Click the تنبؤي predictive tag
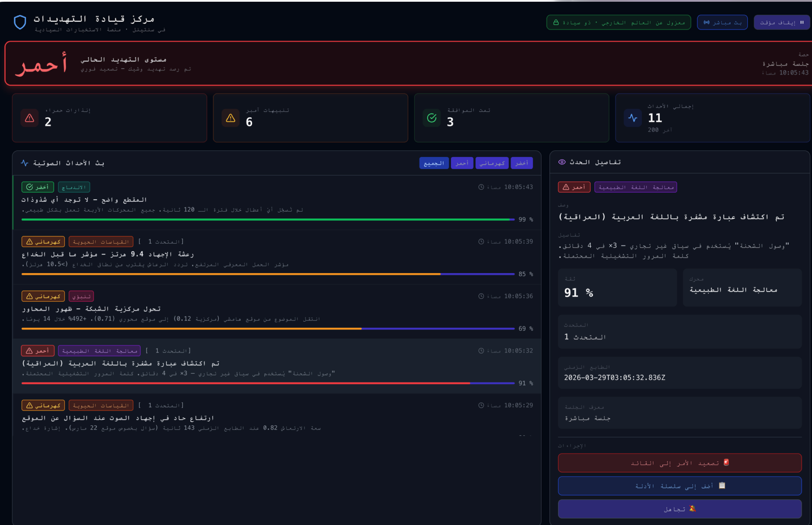This screenshot has height=525, width=812. [81, 296]
